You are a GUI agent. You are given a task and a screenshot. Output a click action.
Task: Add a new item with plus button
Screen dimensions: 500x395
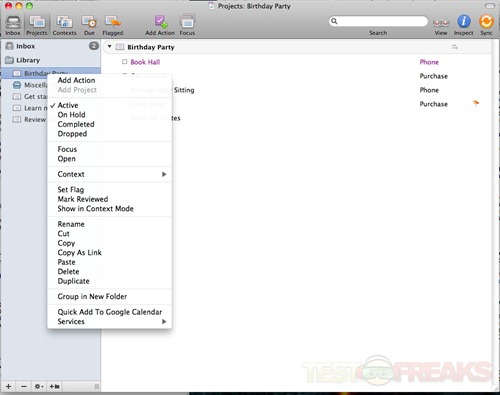pos(8,386)
